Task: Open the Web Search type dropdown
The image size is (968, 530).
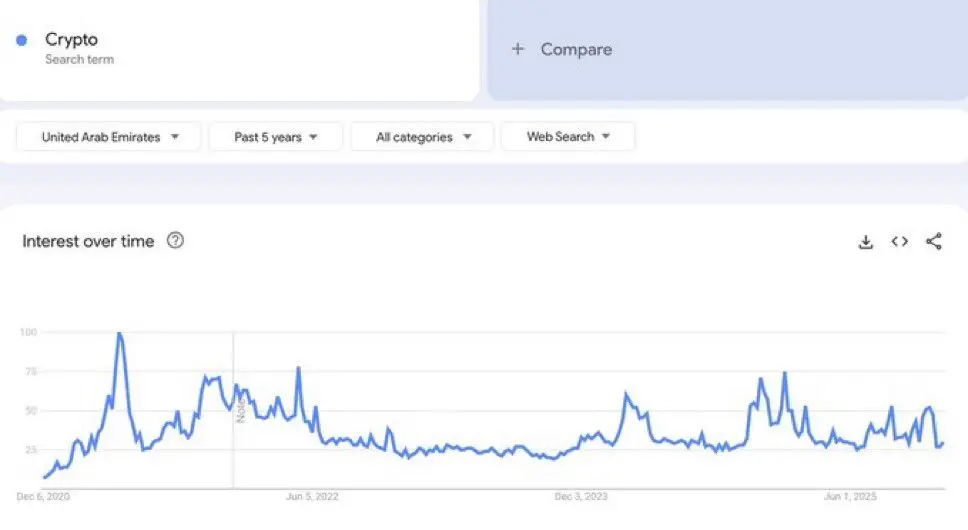Action: coord(568,136)
